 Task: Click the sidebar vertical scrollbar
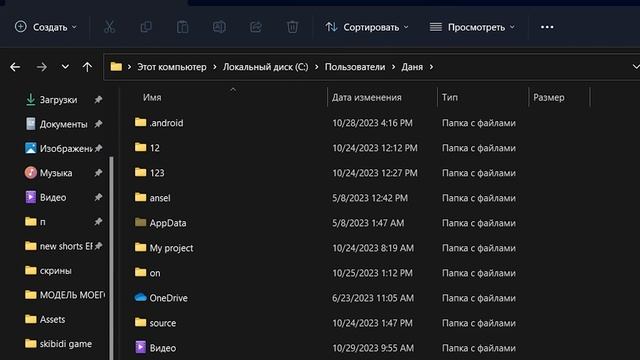click(111, 257)
